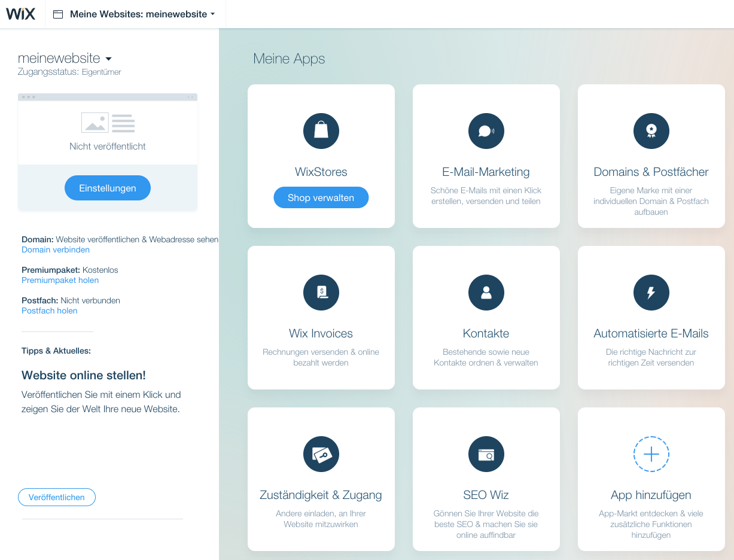
Task: Click the App hinzufügen plus icon
Action: pyautogui.click(x=651, y=454)
